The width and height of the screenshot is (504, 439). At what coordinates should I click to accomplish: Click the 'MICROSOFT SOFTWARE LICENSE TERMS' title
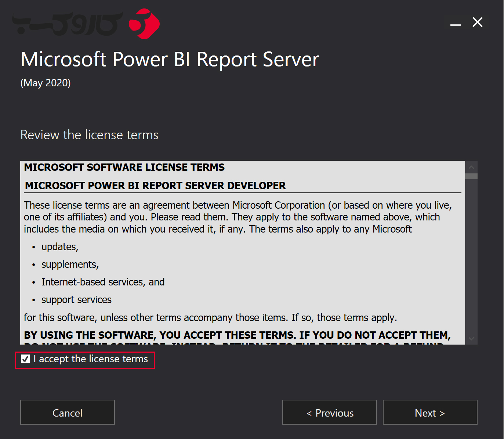click(124, 167)
